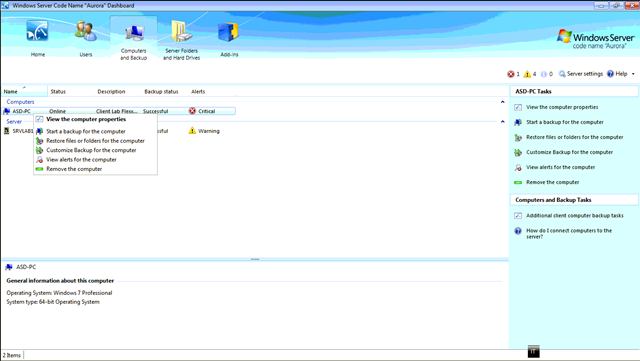Click SRVLAB1 server icon in list
The height and width of the screenshot is (361, 640).
(x=7, y=131)
